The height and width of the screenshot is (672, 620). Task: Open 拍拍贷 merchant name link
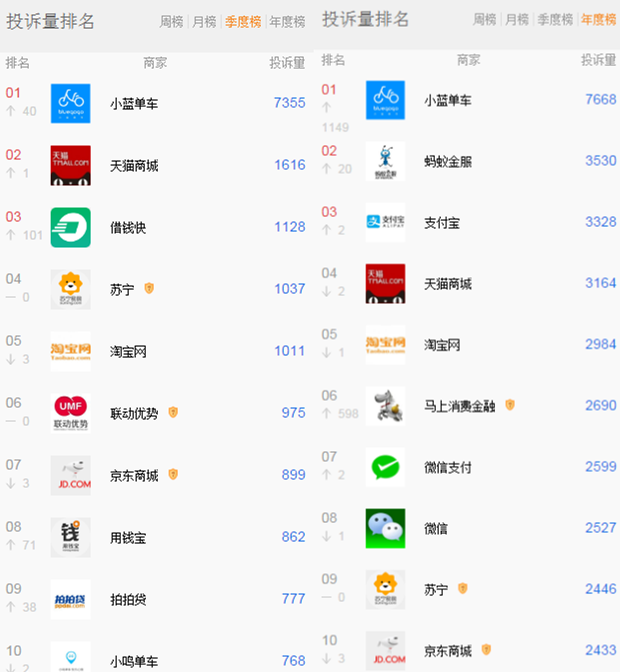click(x=128, y=600)
